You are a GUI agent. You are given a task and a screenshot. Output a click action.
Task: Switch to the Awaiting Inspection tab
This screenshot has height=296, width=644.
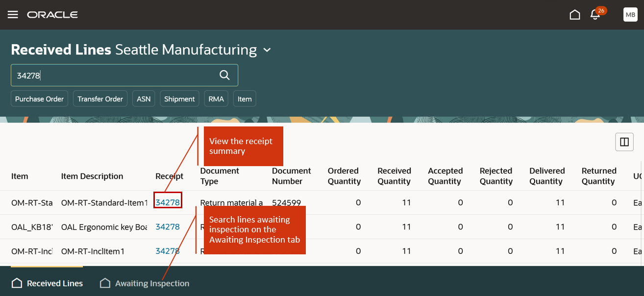coord(145,283)
